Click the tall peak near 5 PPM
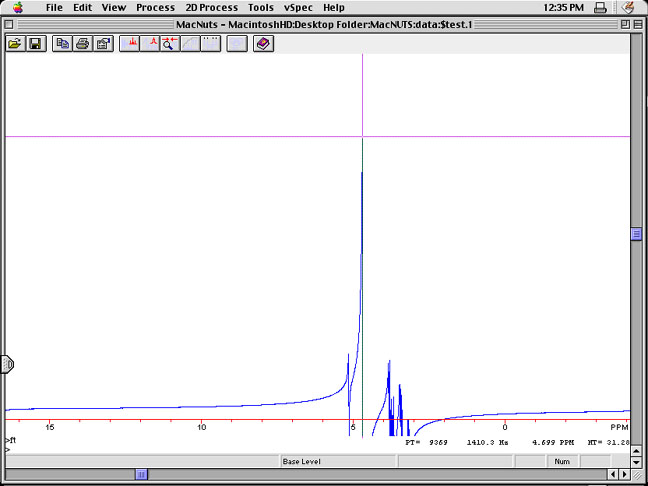This screenshot has width=648, height=486. 361,250
